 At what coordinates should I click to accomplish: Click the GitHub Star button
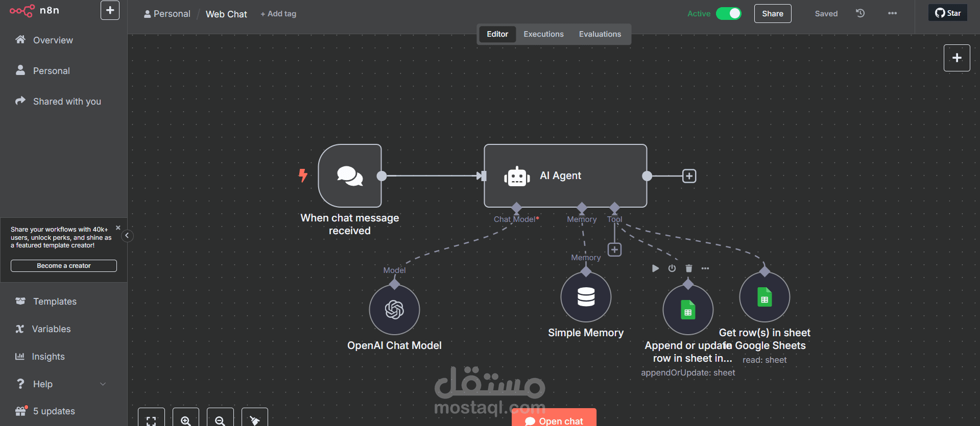click(948, 13)
